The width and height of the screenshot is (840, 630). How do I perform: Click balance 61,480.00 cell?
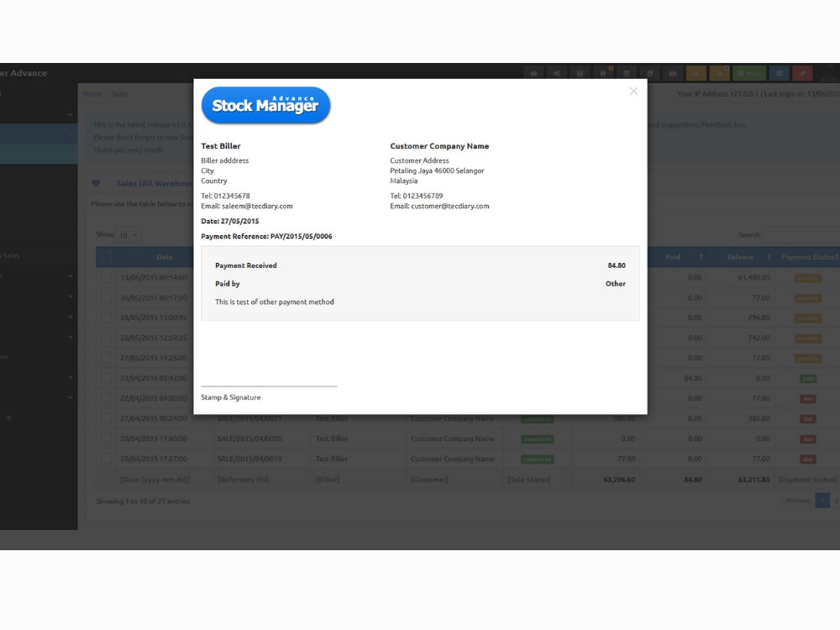(x=753, y=277)
